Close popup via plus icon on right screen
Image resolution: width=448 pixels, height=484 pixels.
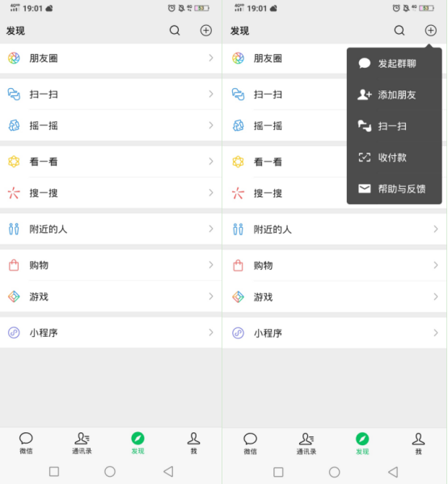click(x=431, y=30)
